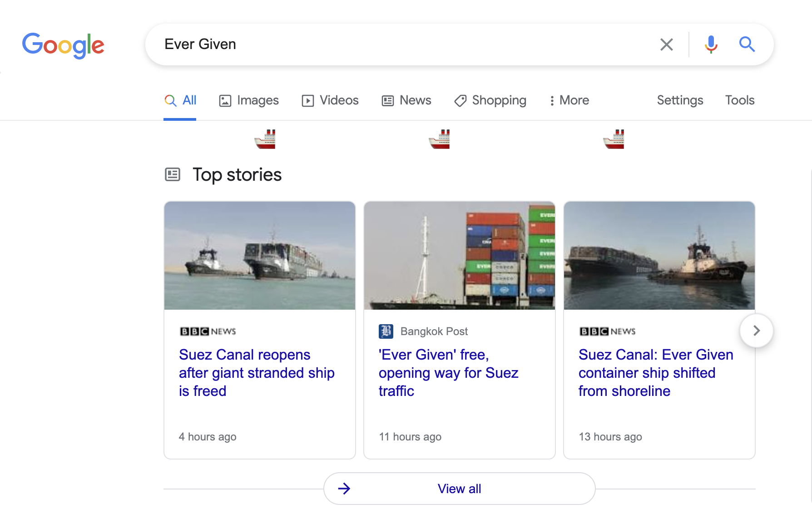The width and height of the screenshot is (812, 514).
Task: Open search Settings
Action: 680,100
